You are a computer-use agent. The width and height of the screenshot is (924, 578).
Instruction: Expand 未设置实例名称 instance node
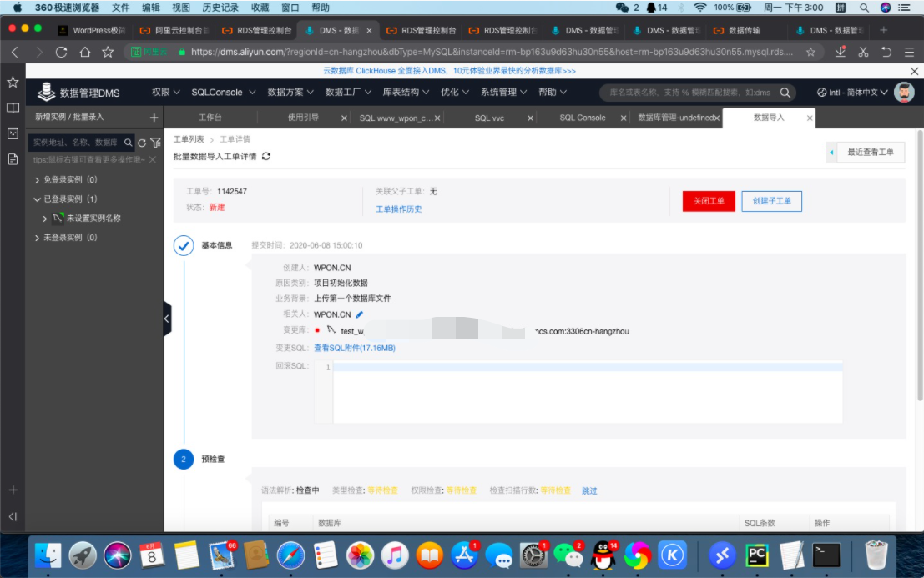click(x=45, y=219)
